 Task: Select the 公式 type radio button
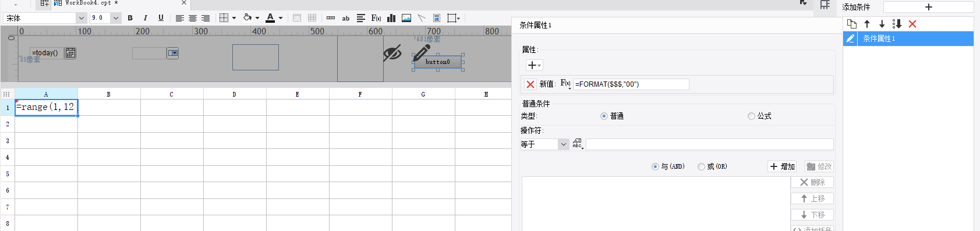(751, 116)
